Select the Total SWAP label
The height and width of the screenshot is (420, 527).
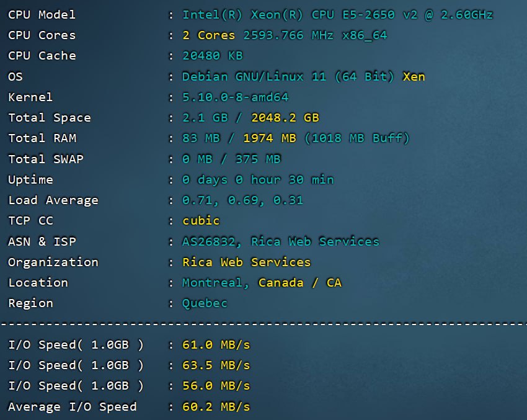46,159
